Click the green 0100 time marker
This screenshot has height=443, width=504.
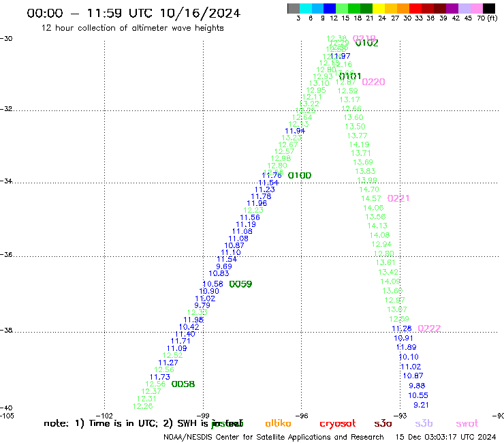click(x=300, y=175)
